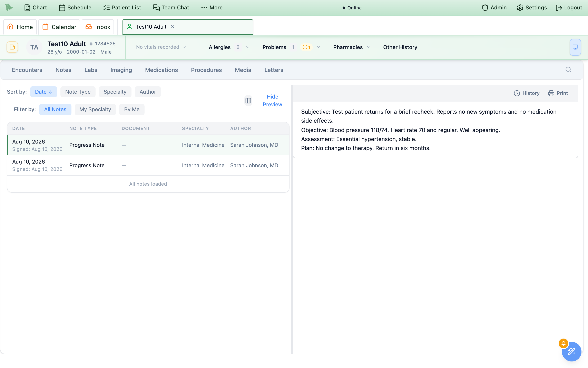Sort notes by Author
This screenshot has height=368, width=588.
click(148, 92)
